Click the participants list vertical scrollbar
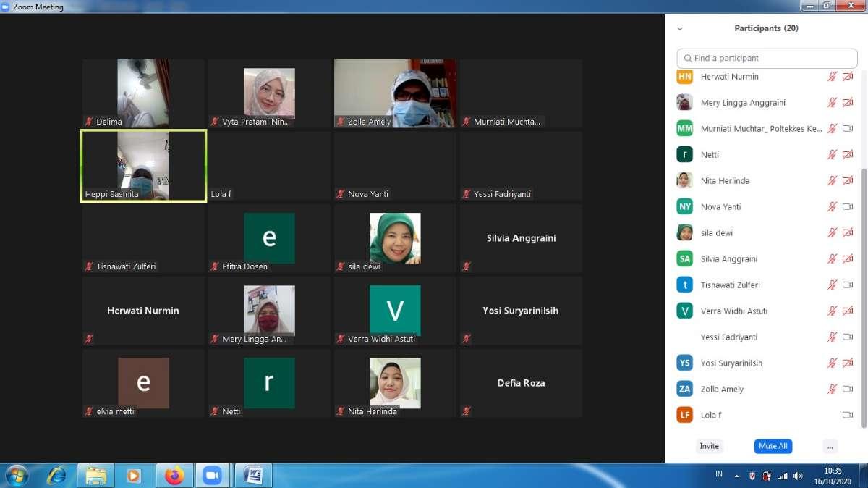 pos(863,290)
